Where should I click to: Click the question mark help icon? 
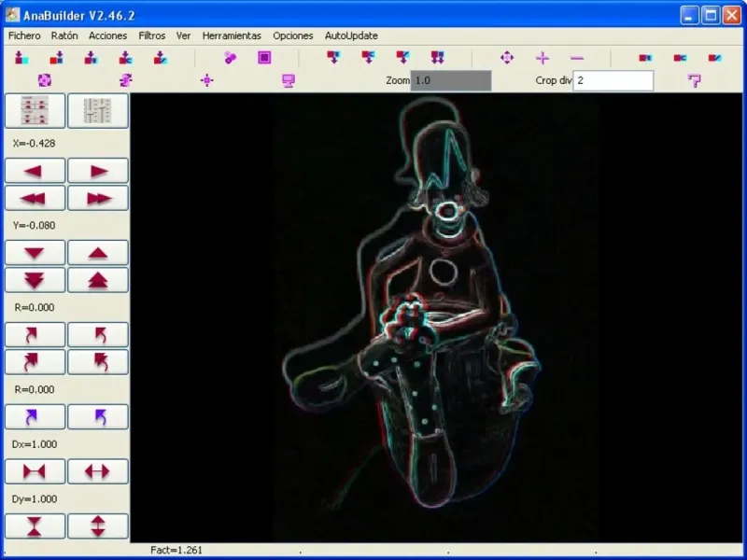[x=694, y=81]
